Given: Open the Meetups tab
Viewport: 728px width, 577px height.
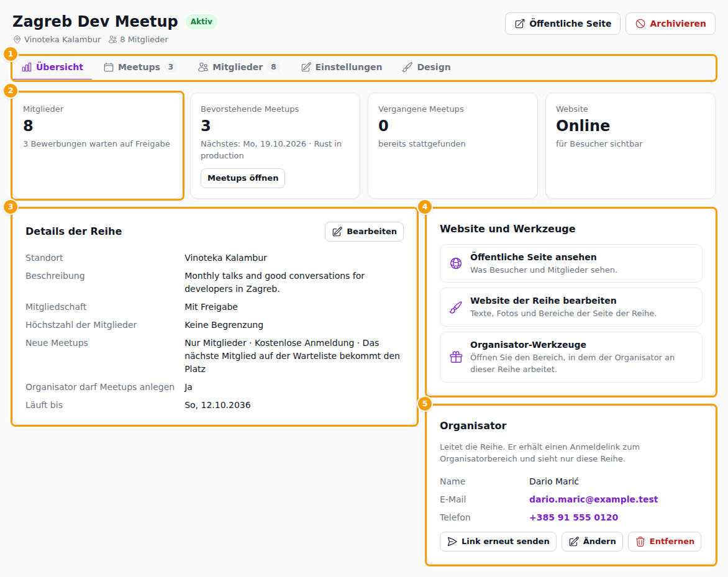Looking at the screenshot, I should coord(140,67).
